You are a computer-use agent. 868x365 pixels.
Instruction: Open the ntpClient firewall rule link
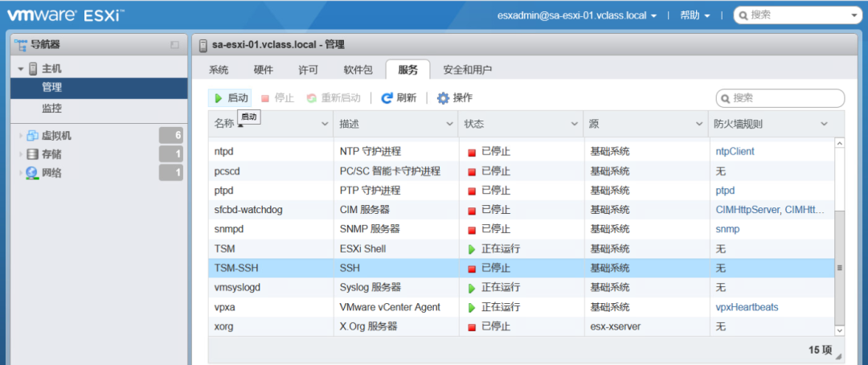click(735, 152)
